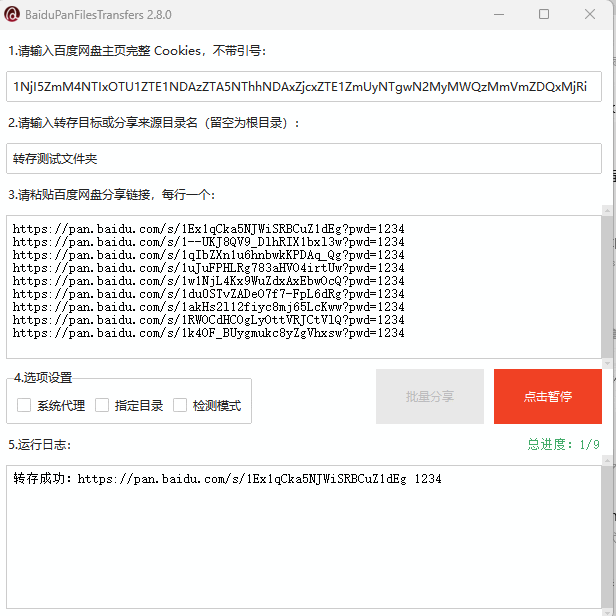The width and height of the screenshot is (616, 616).
Task: Click the link containing 1akHs2l12fiyc8mj65LcKww
Action: point(209,306)
